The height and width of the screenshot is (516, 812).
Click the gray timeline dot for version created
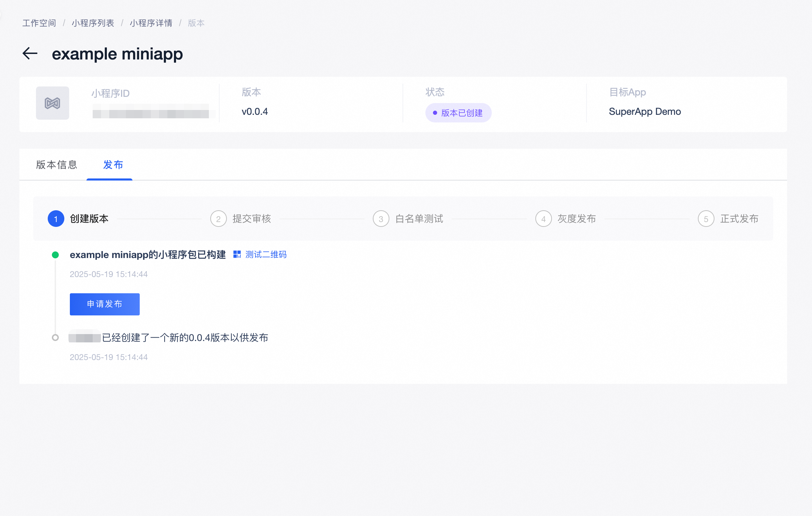click(x=55, y=338)
